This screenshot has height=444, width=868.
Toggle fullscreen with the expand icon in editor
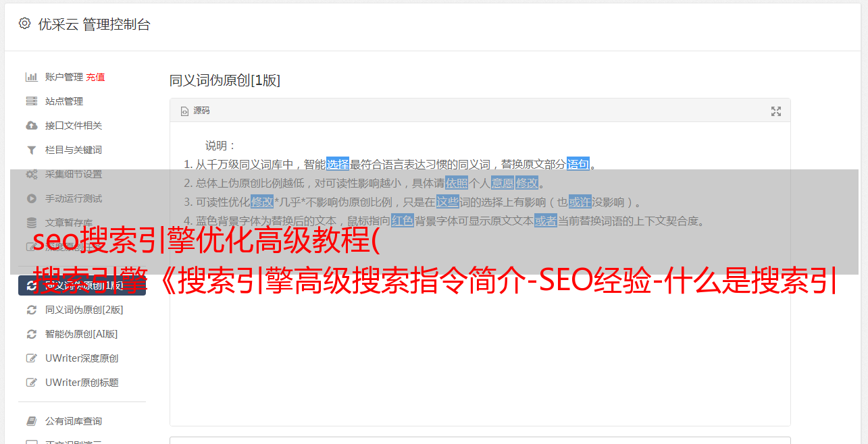click(x=776, y=111)
